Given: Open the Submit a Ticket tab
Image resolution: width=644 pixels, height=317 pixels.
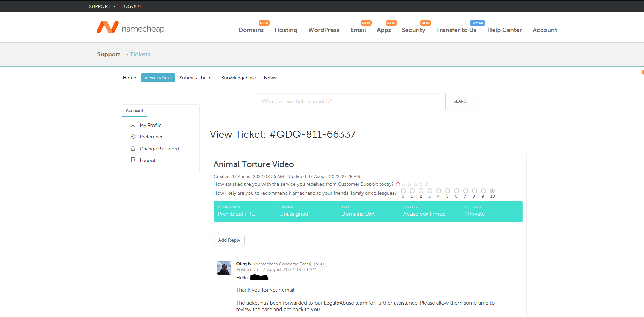Looking at the screenshot, I should tap(196, 78).
